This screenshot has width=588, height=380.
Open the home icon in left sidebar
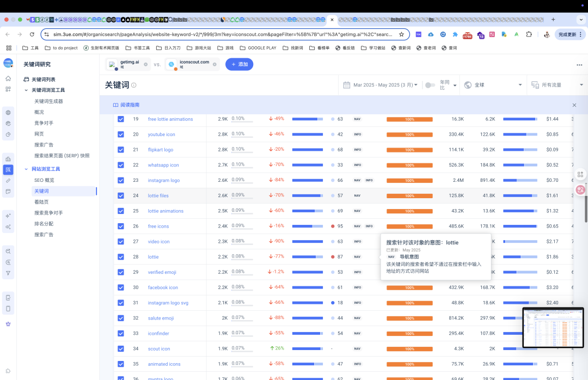8,78
